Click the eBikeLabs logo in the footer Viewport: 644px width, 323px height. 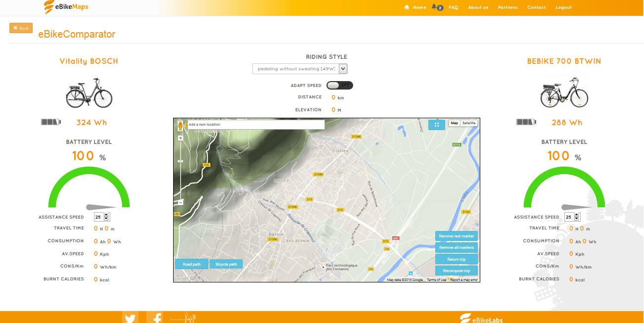click(481, 319)
